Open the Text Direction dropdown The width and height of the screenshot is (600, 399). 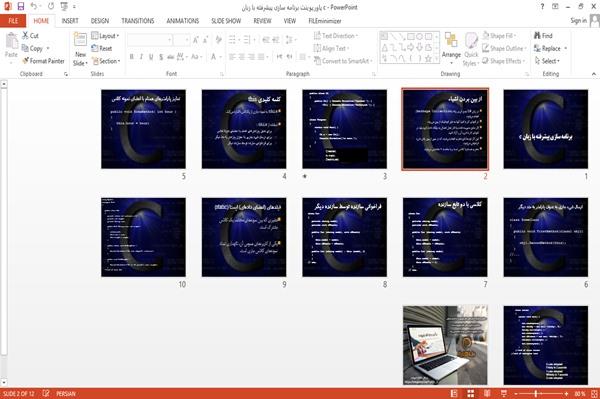tap(336, 36)
